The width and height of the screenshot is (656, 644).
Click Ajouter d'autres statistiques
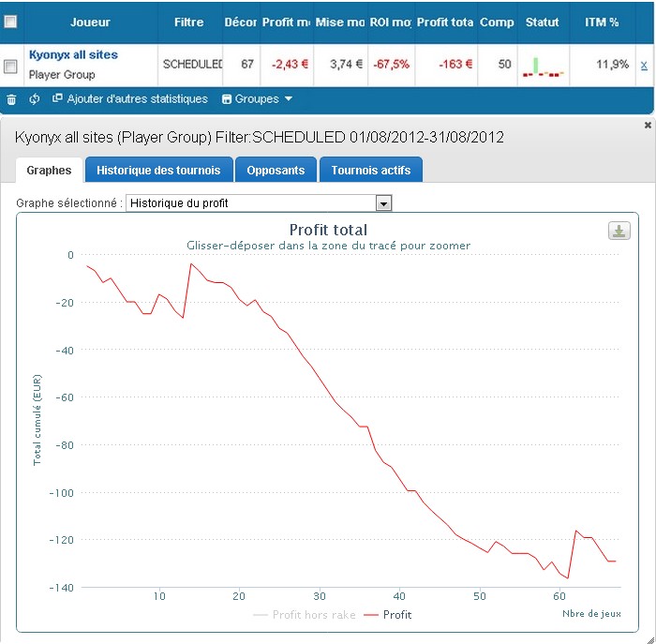pos(137,98)
